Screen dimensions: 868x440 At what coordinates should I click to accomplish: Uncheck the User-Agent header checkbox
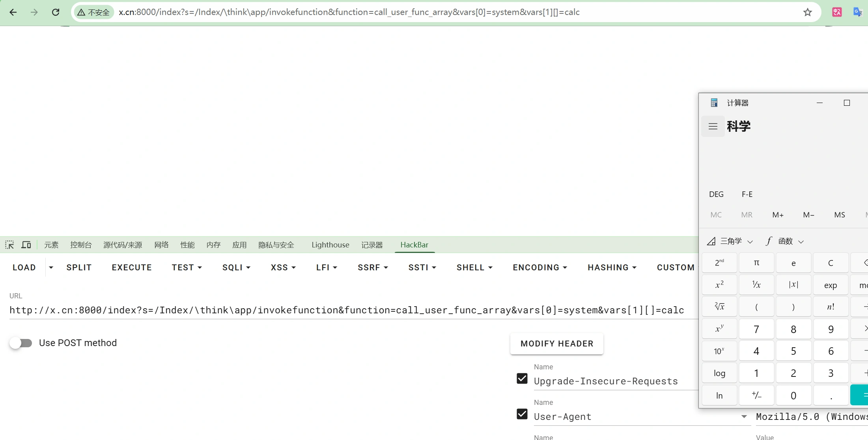(522, 414)
